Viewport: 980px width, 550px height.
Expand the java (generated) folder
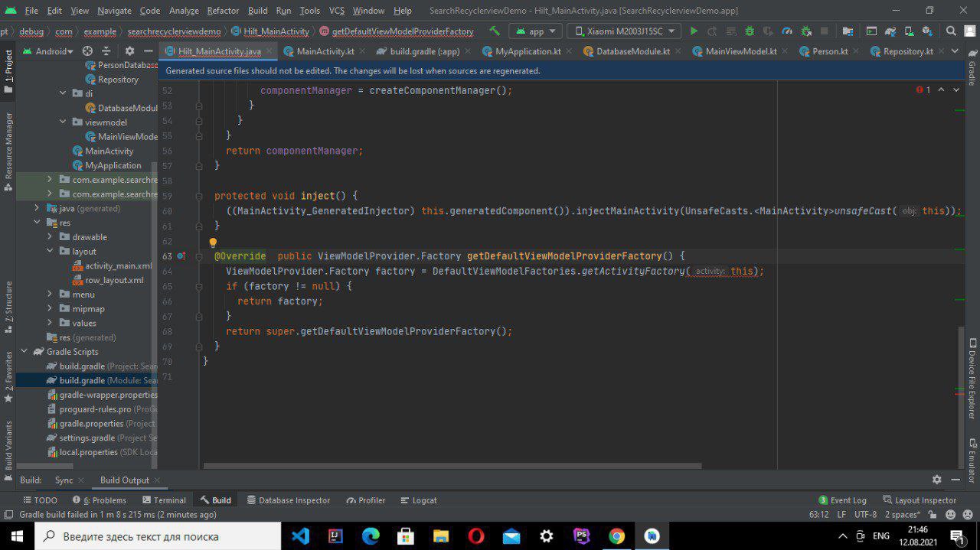pos(37,208)
